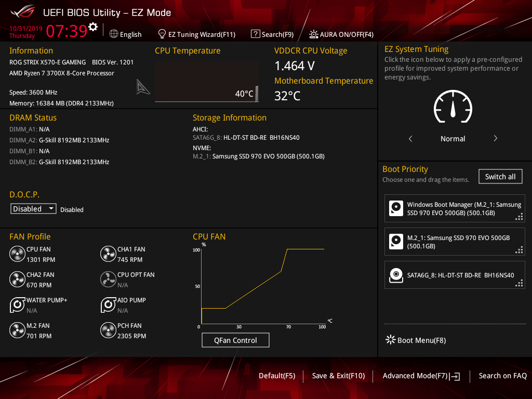Open QFan Control
Screen dimensions: 532x399
point(235,340)
